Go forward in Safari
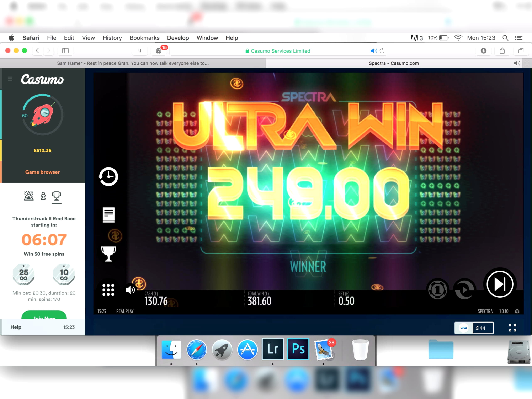532x399 pixels. tap(49, 50)
